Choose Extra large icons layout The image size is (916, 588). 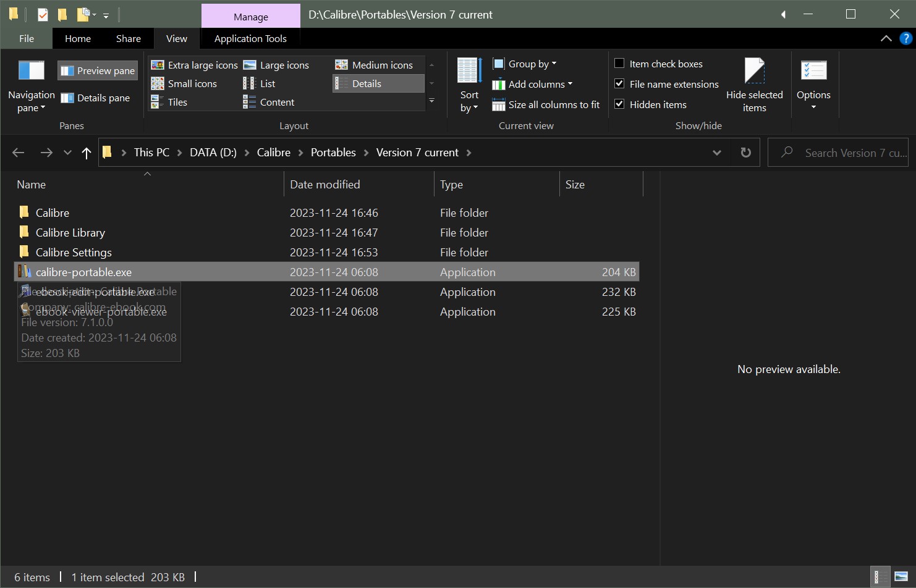(194, 65)
